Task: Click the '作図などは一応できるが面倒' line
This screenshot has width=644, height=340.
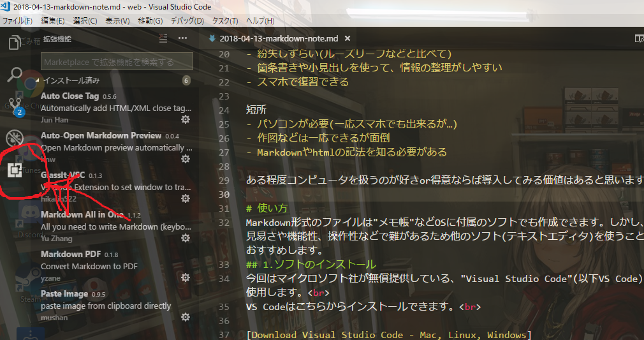Action: point(323,138)
